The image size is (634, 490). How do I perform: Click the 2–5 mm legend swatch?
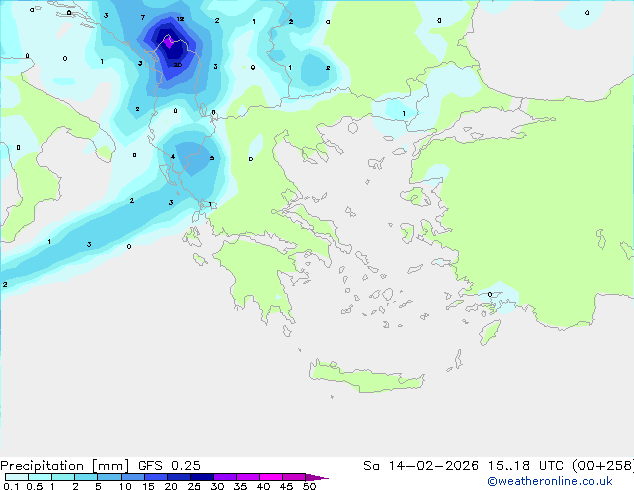coord(86,477)
